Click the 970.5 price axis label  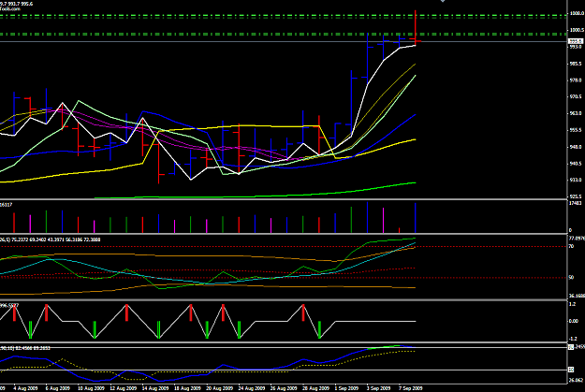(578, 97)
